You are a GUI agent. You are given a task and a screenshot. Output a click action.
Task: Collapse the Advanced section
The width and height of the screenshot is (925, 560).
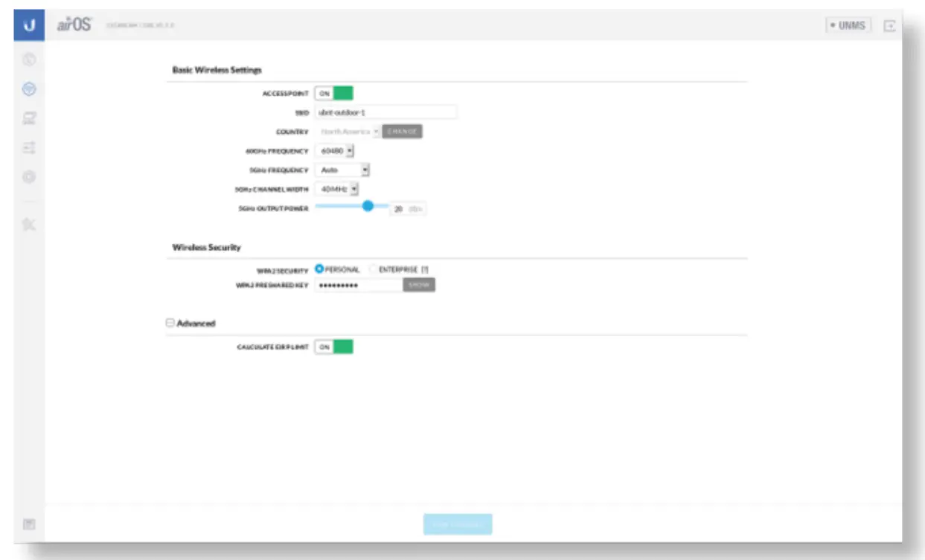[170, 324]
